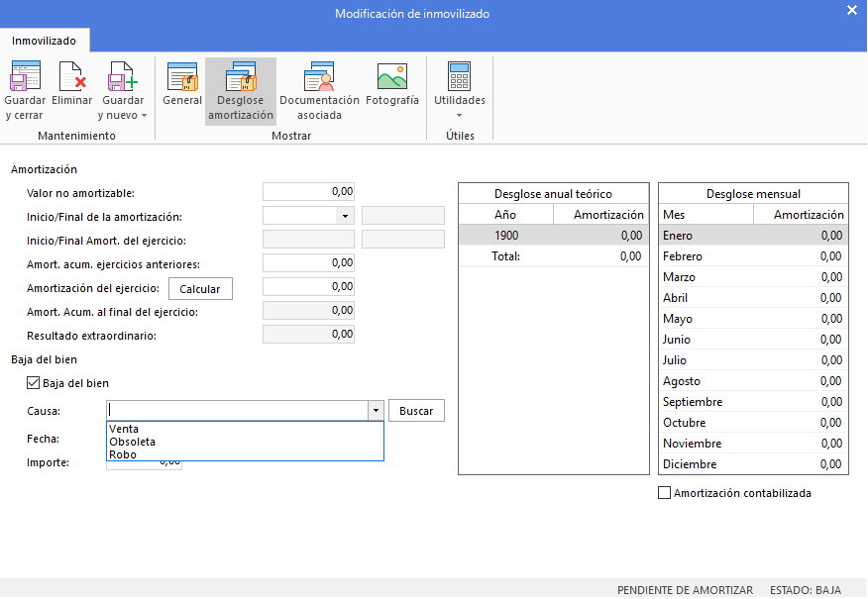
Task: Click Amort. acum. ejercicios anteriores field
Action: click(x=308, y=262)
